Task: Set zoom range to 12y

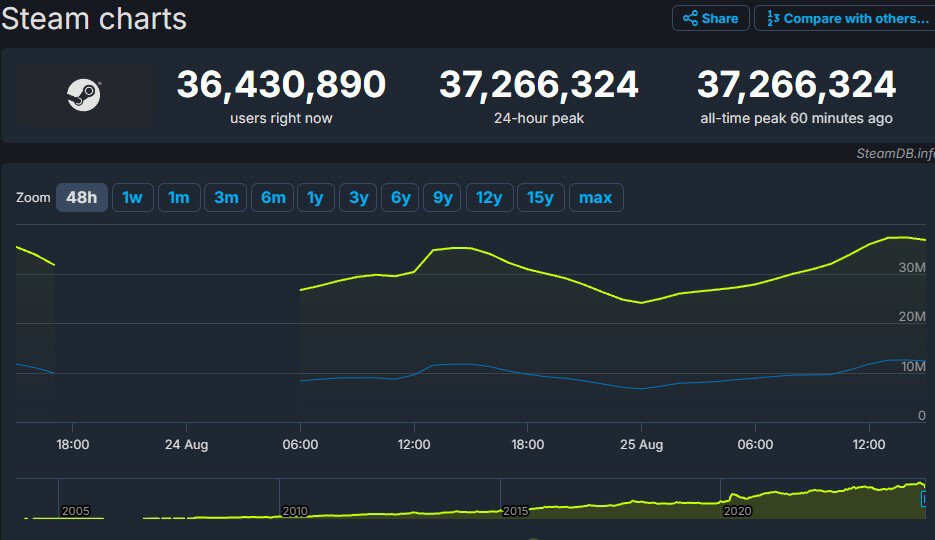Action: pyautogui.click(x=489, y=197)
